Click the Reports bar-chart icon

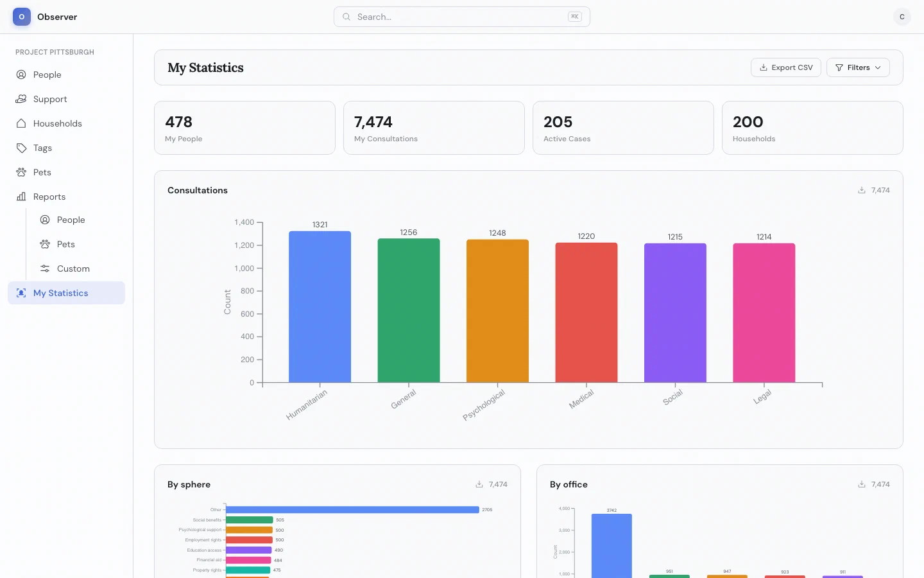(21, 197)
